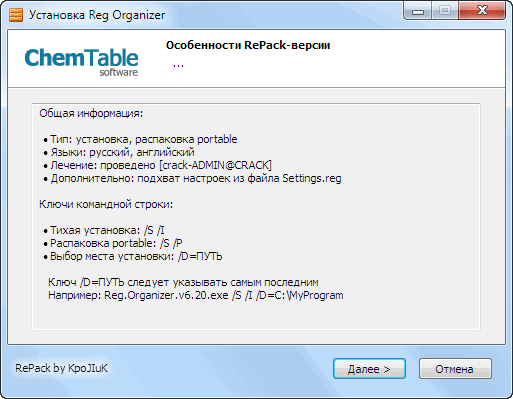Minimize the installer window

pos(418,11)
